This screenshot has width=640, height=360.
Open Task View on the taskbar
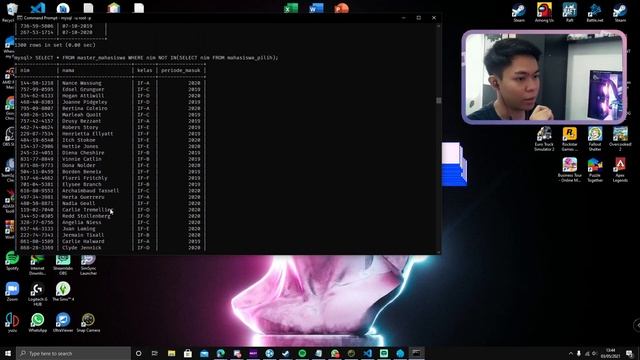click(155, 353)
